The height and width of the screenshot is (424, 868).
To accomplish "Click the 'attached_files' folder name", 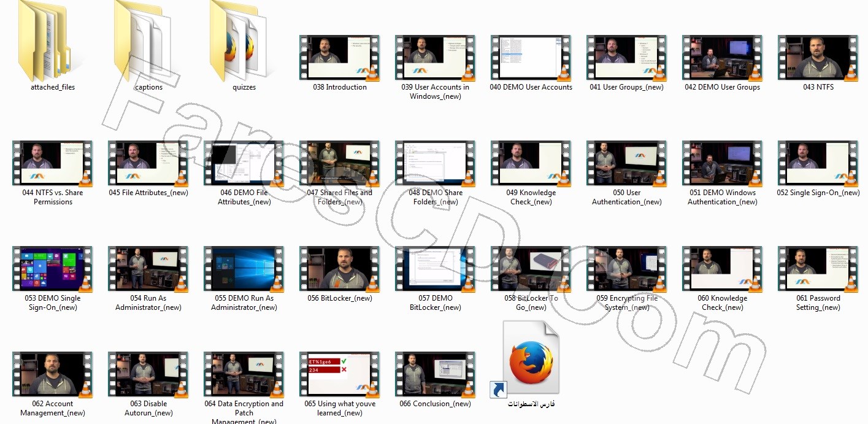I will 53,87.
